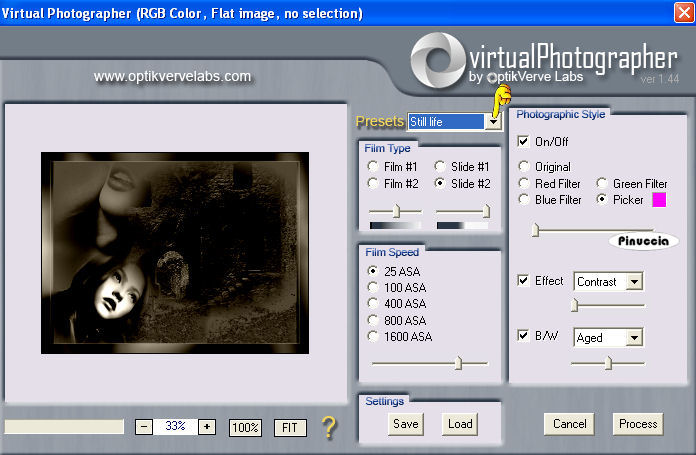
Task: Select 25 ASA film speed
Action: coord(373,271)
